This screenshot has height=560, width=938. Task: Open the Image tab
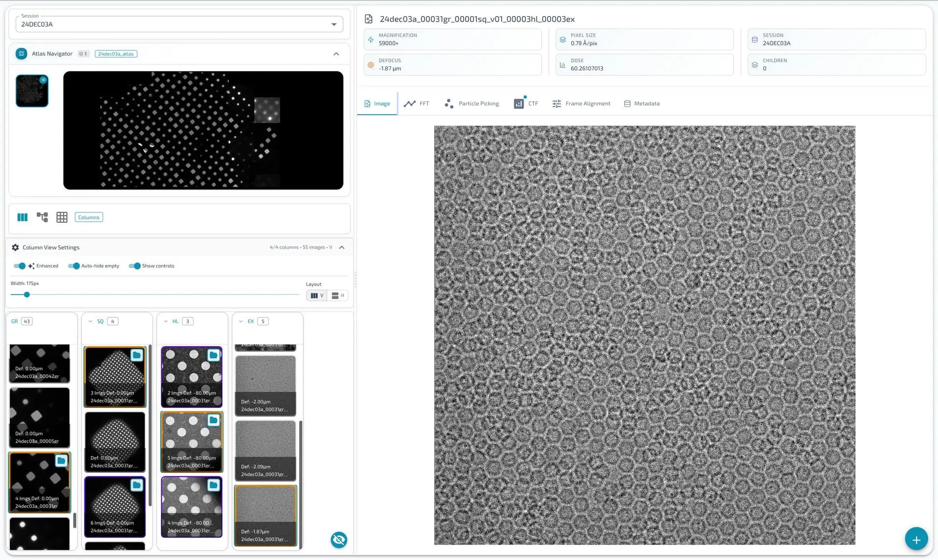377,104
